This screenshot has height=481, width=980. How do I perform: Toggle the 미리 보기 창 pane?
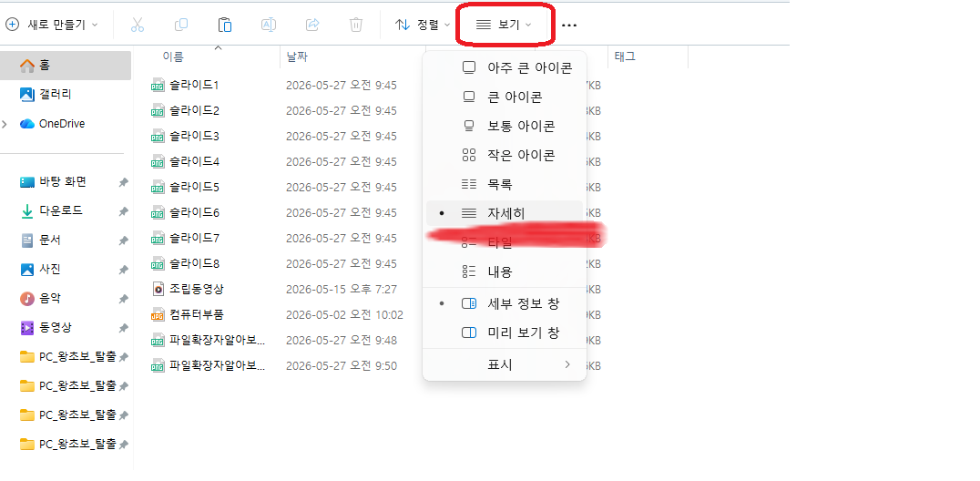(x=505, y=333)
